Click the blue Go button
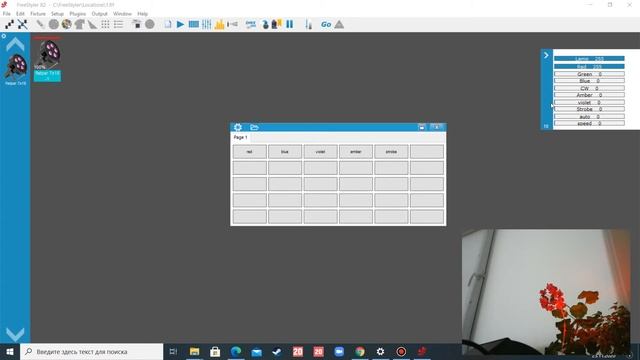Screen dimensions: 640x360 (326, 24)
